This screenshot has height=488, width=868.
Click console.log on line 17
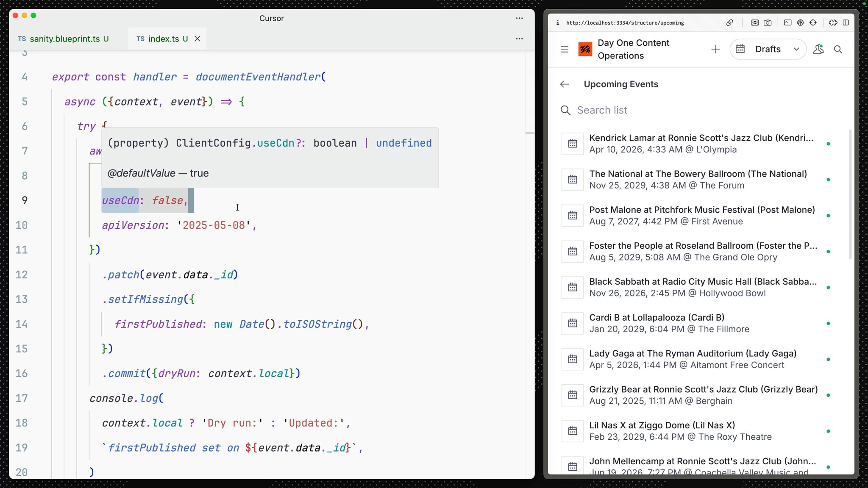(x=124, y=399)
